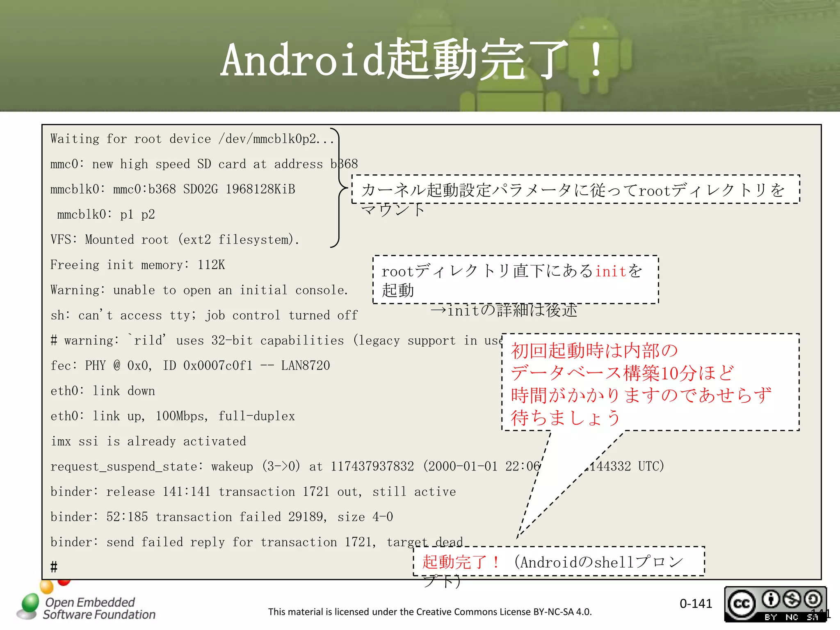Click the callout about mounting root directory (カーネル起動設定)
840x630 pixels.
(576, 189)
